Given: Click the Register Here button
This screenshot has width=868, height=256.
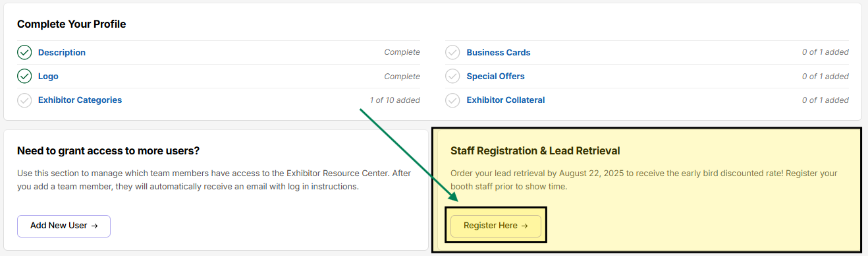Looking at the screenshot, I should [x=496, y=226].
